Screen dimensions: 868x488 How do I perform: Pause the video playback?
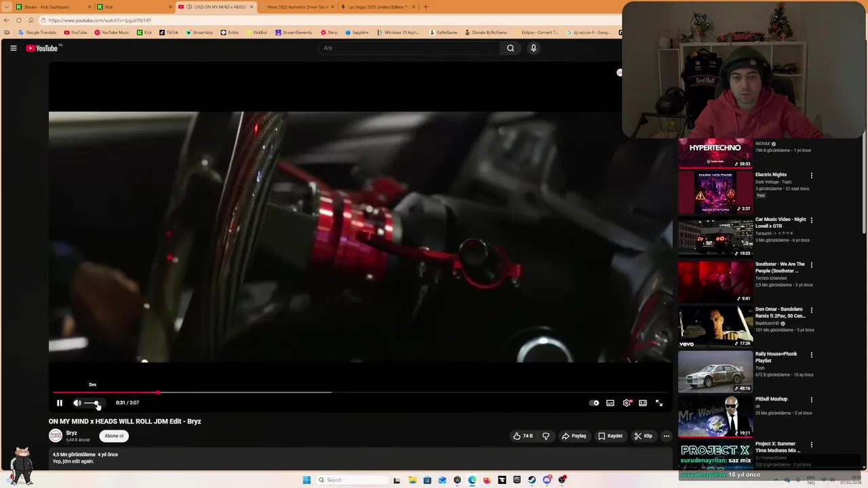coord(59,403)
